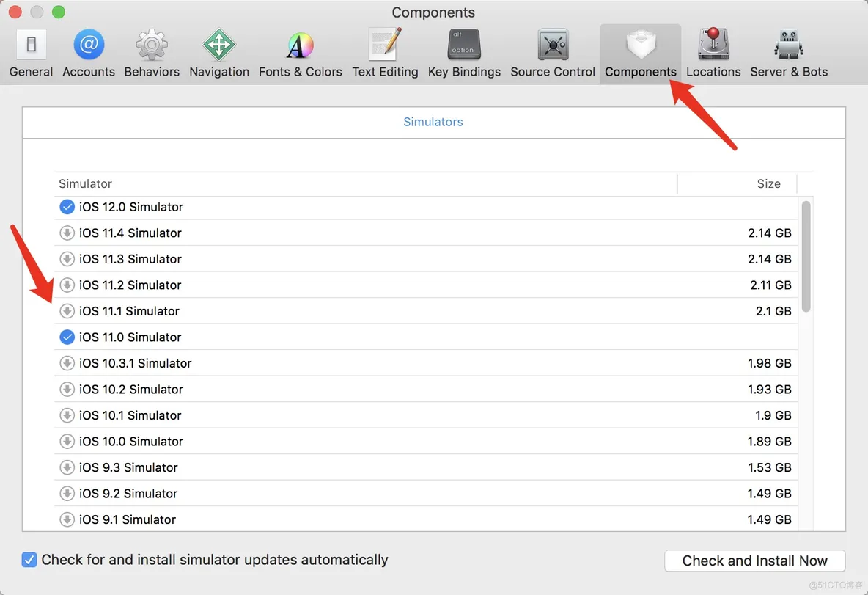Open the Components icon
The width and height of the screenshot is (868, 595).
coord(641,44)
